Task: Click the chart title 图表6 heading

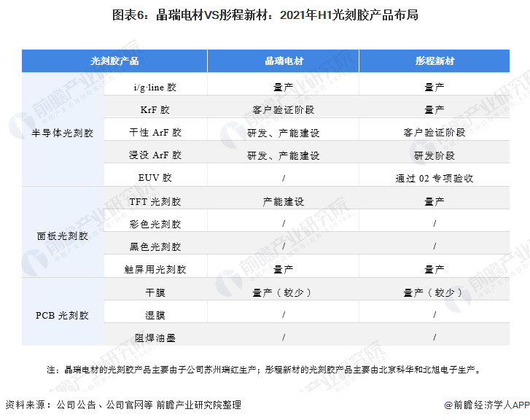Action: pos(265,15)
